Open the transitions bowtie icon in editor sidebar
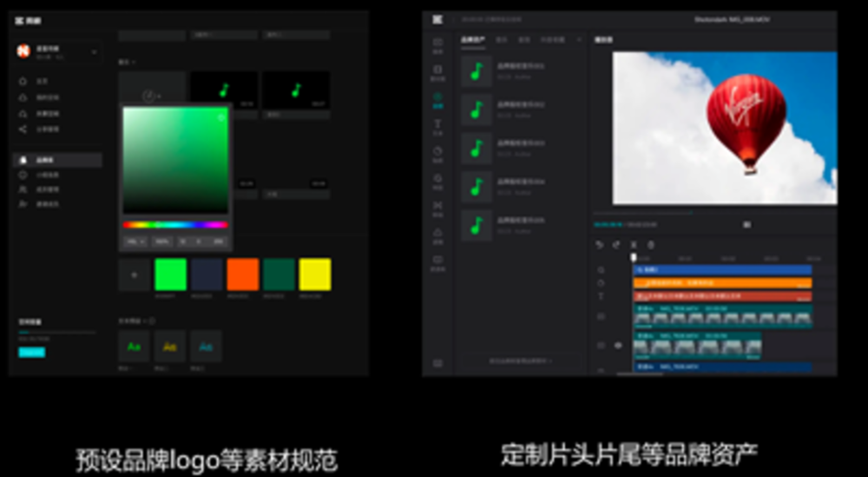 pyautogui.click(x=437, y=208)
